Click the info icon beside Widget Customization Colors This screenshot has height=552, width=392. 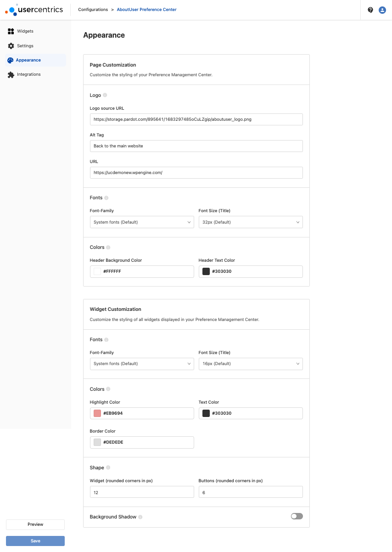click(108, 389)
